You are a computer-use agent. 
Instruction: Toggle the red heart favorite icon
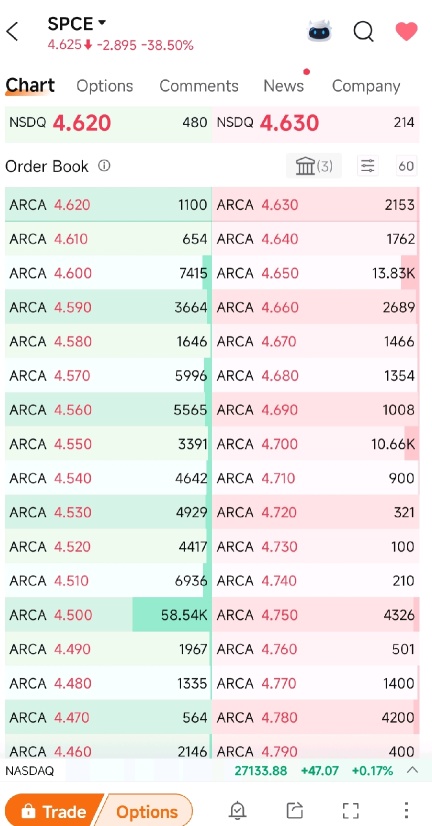pyautogui.click(x=406, y=32)
